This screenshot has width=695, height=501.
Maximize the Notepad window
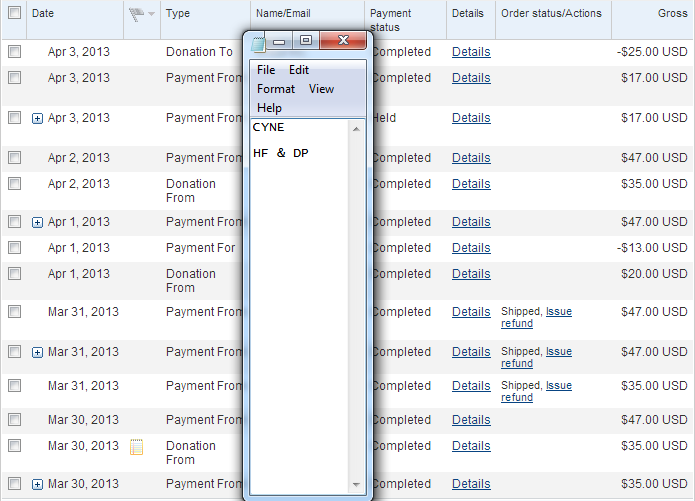coord(306,41)
